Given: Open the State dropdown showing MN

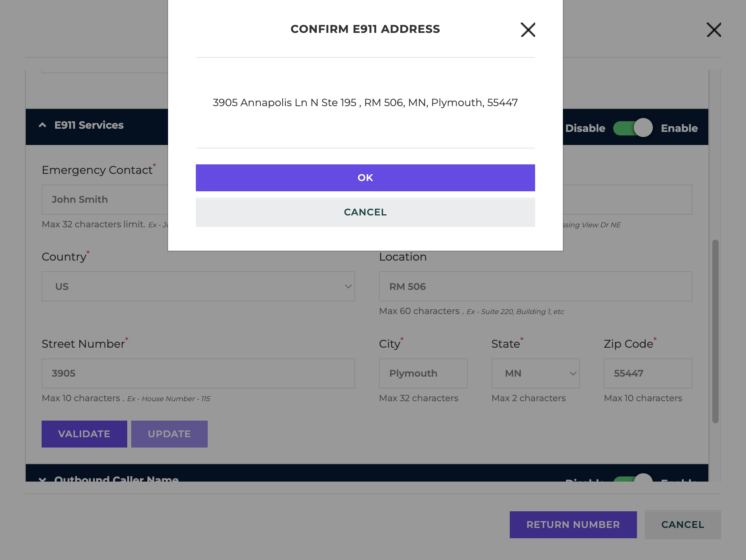Looking at the screenshot, I should [536, 373].
